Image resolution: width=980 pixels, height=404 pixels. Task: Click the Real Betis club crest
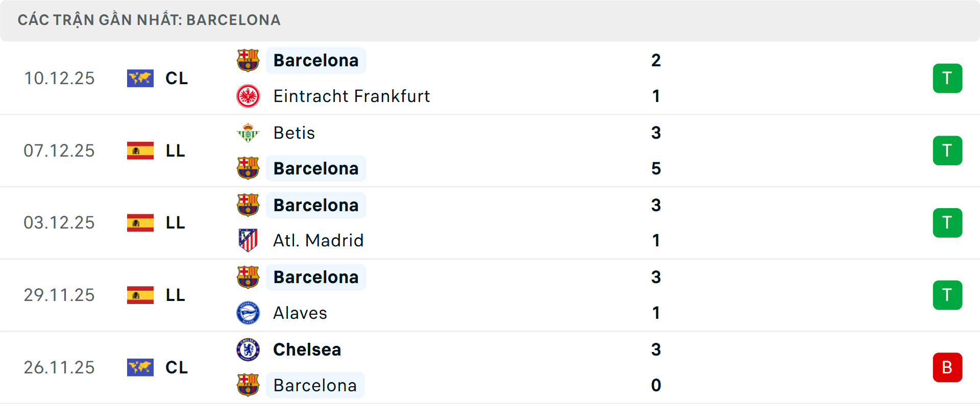[248, 133]
